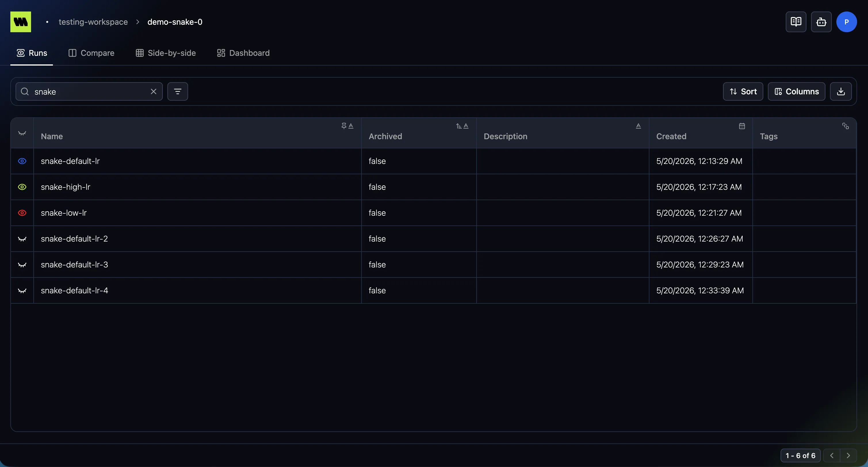Click the calendar icon in Created header

click(x=742, y=126)
